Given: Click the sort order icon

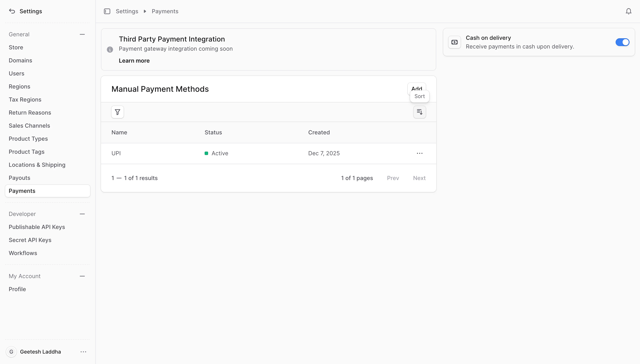Looking at the screenshot, I should [x=419, y=112].
